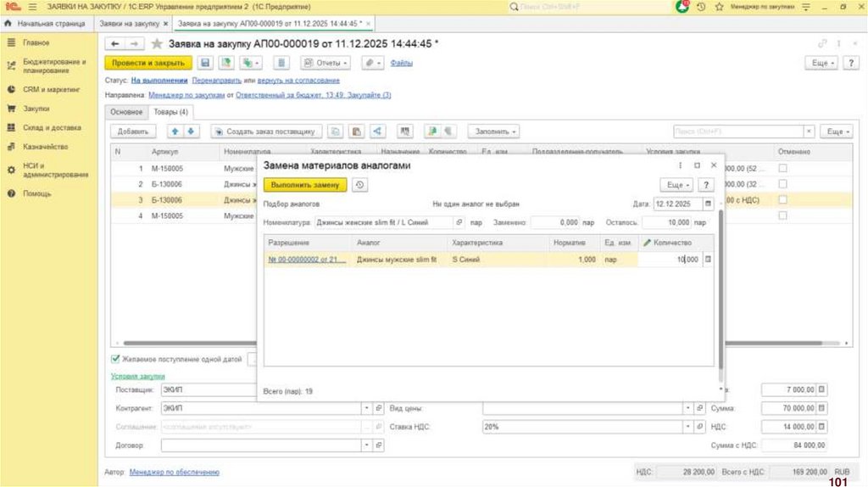Screen dimensions: 868x487
Task: Open the calendar picker next to date 12.12.2025
Action: 709,204
